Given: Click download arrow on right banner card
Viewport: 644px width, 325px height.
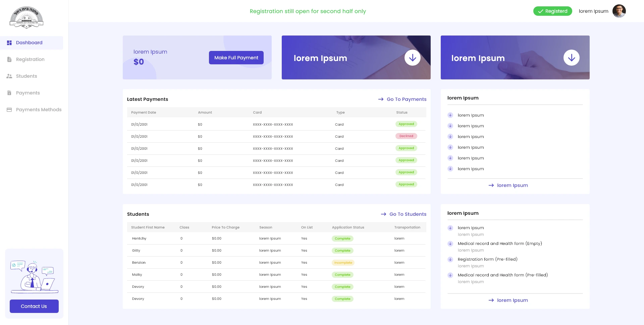Looking at the screenshot, I should pyautogui.click(x=571, y=58).
